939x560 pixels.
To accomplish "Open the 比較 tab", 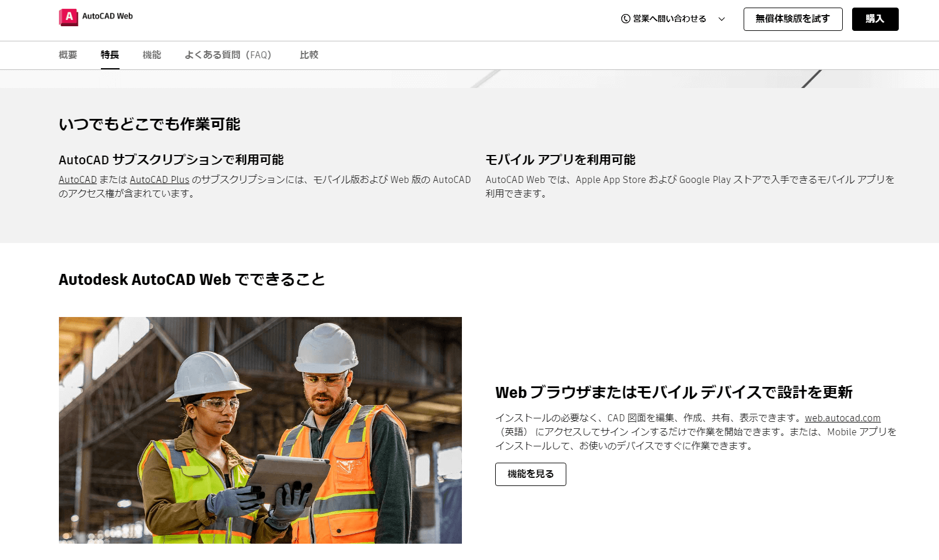I will (309, 55).
